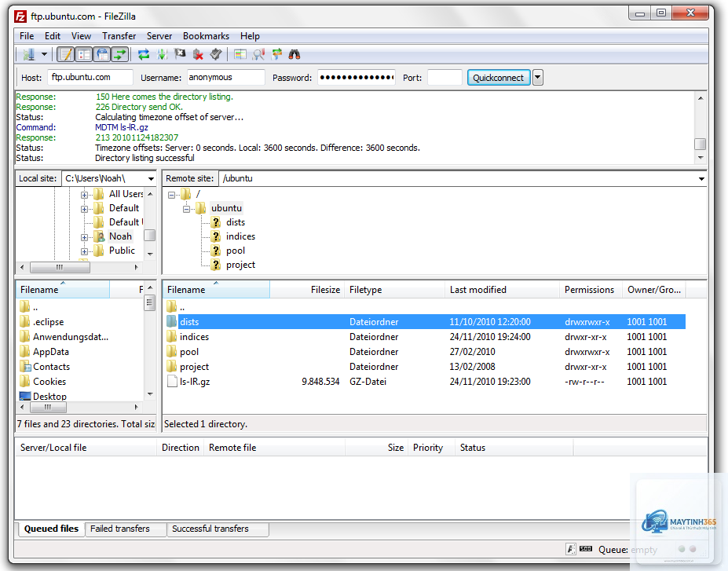Click the local file list vertical scrollbar thumb
Image resolution: width=728 pixels, height=571 pixels.
click(149, 303)
